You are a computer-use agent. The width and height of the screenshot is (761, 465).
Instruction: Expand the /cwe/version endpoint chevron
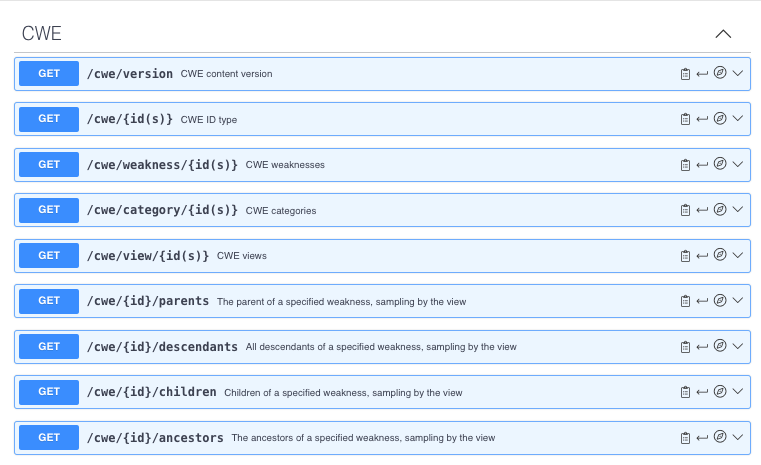[x=738, y=73]
